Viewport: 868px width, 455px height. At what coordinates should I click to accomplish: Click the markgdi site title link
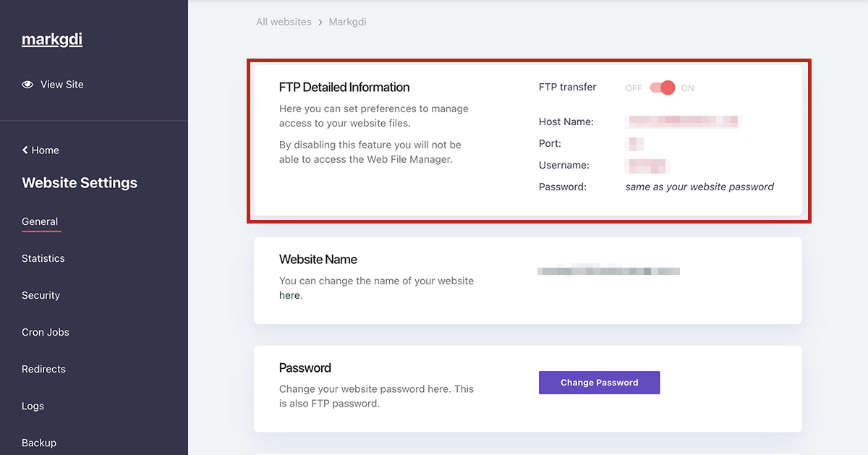52,40
